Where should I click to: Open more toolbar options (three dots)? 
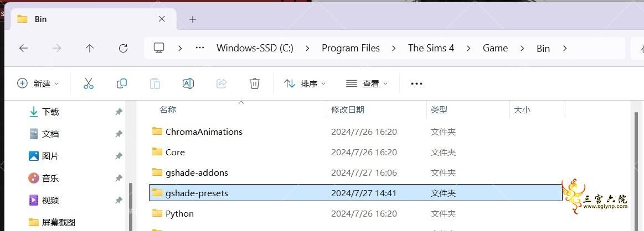tap(416, 83)
